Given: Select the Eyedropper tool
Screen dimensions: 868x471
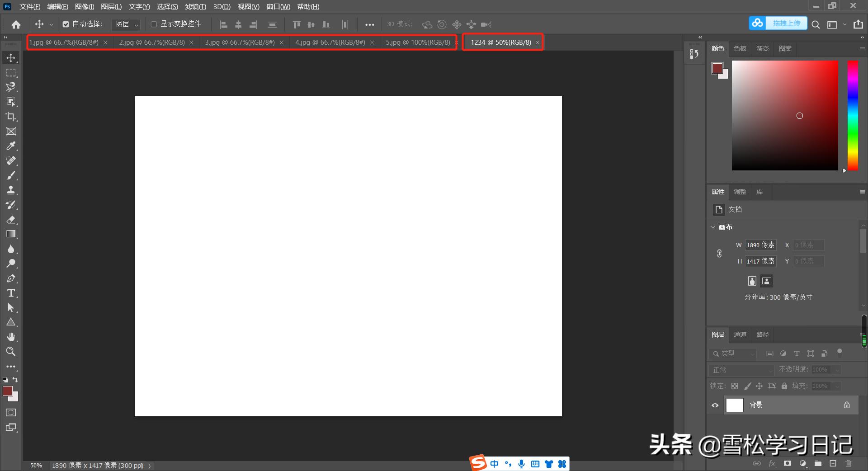Looking at the screenshot, I should coord(11,146).
